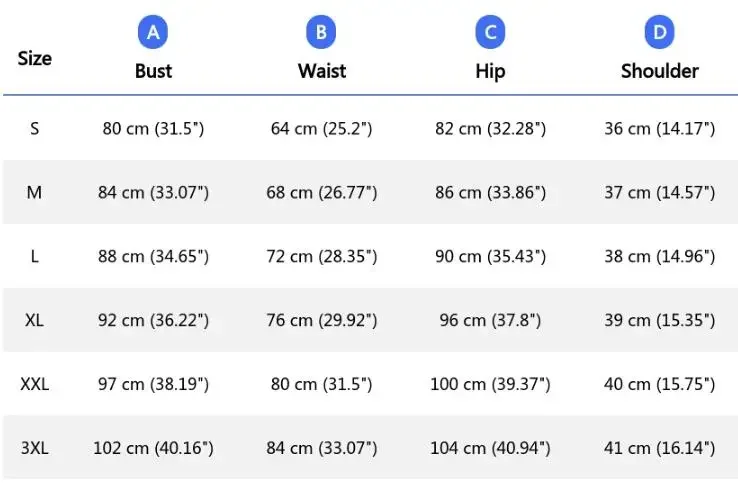Choose the XL size row label

click(35, 320)
